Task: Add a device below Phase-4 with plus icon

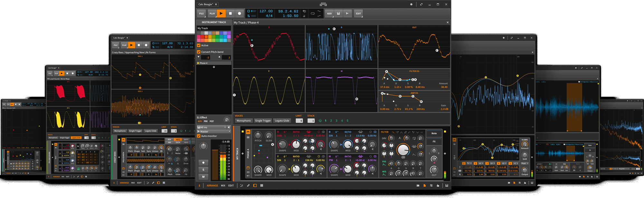Action: 214,67
